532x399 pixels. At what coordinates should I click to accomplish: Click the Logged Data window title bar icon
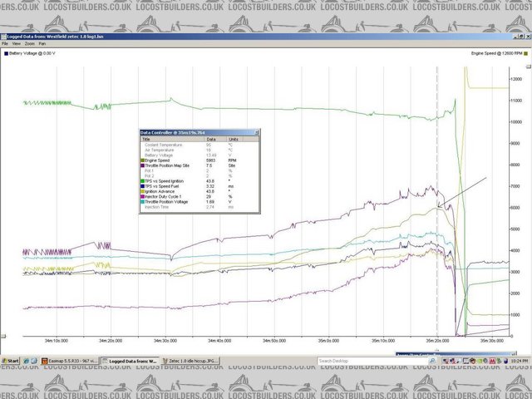pyautogui.click(x=3, y=37)
